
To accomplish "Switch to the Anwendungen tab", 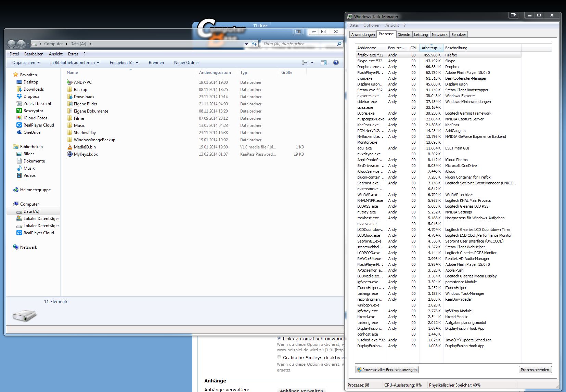I will tap(363, 35).
